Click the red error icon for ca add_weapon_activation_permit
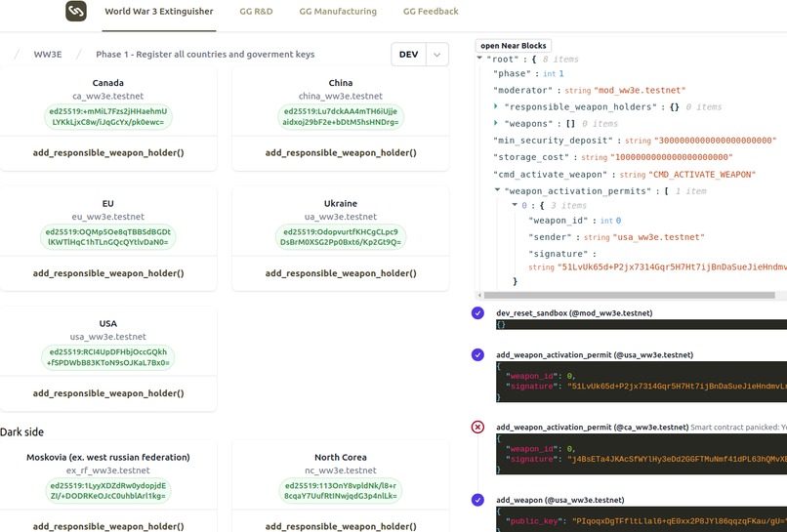This screenshot has height=532, width=787. [477, 428]
